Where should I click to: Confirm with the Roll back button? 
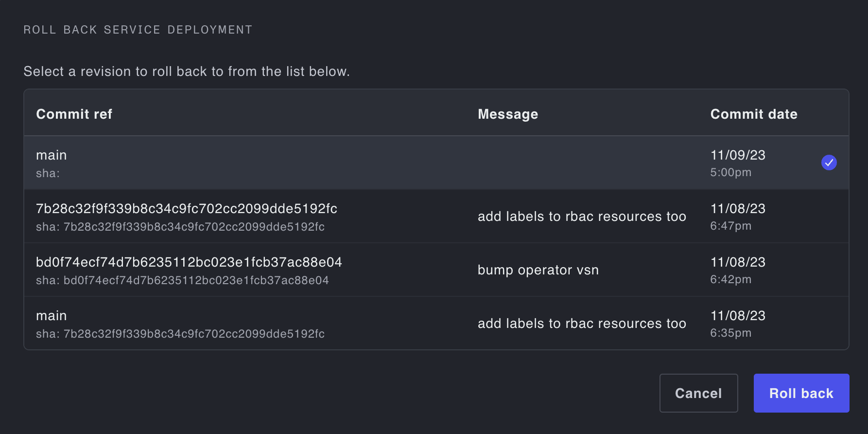tap(801, 393)
